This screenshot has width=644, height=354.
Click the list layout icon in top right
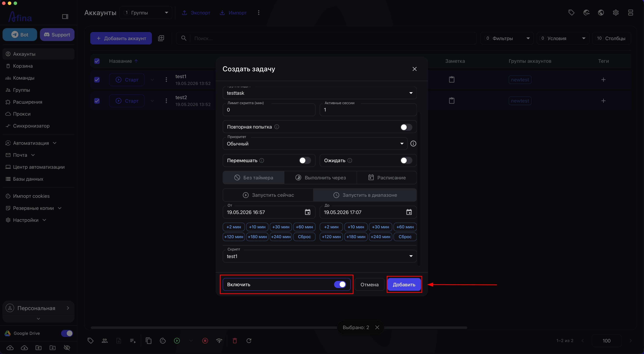click(x=631, y=13)
